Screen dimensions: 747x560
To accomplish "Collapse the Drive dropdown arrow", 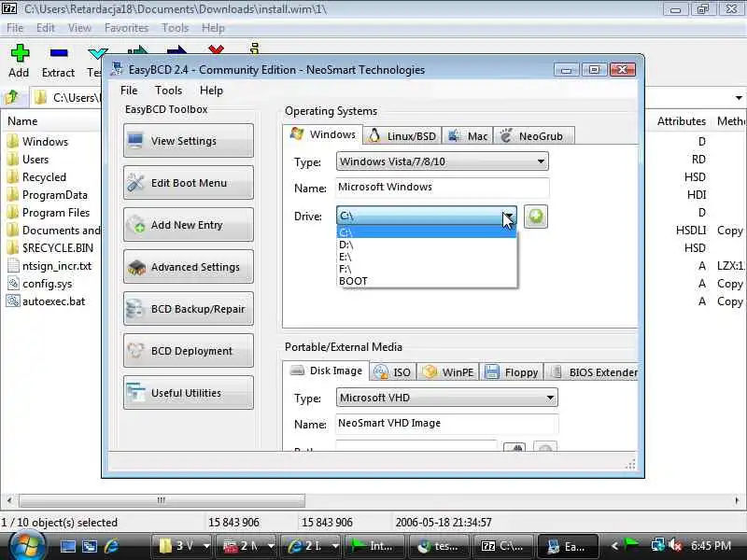I will pyautogui.click(x=508, y=217).
